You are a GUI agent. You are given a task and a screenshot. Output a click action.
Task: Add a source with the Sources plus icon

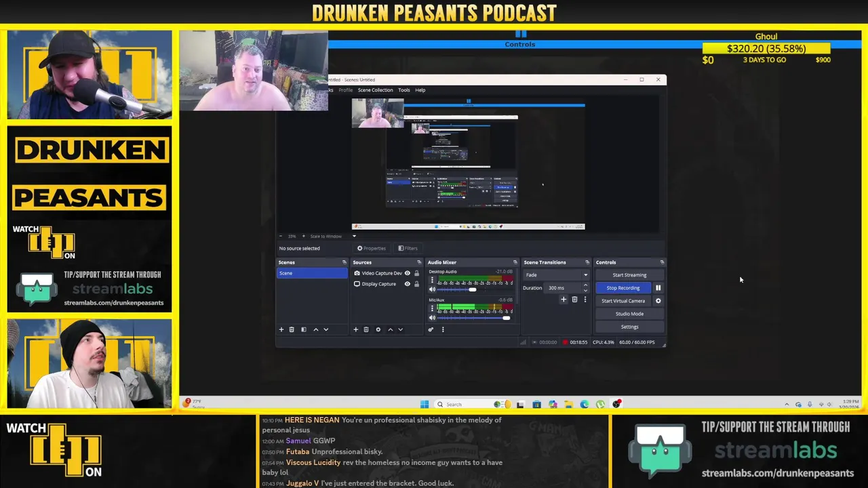pos(355,329)
